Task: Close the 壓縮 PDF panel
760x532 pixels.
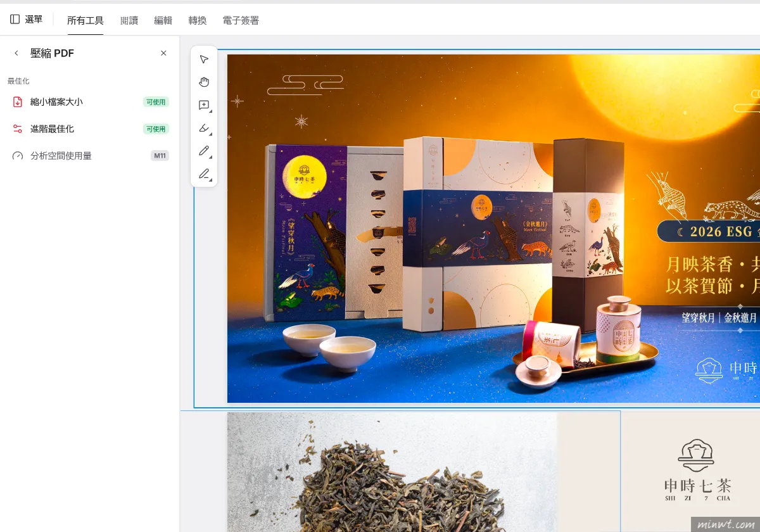Action: coord(163,53)
